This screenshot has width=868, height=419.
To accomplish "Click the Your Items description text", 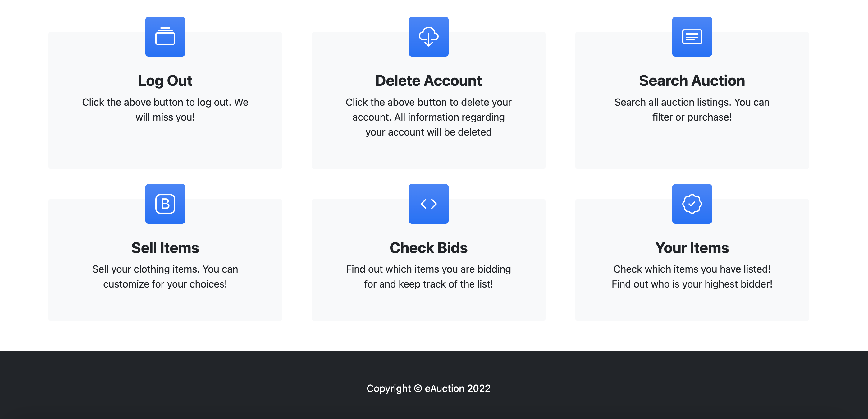I will click(x=692, y=276).
